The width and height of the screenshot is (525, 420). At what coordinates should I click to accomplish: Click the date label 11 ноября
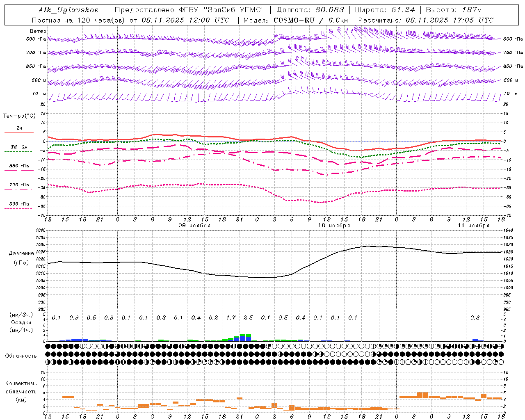pyautogui.click(x=473, y=226)
